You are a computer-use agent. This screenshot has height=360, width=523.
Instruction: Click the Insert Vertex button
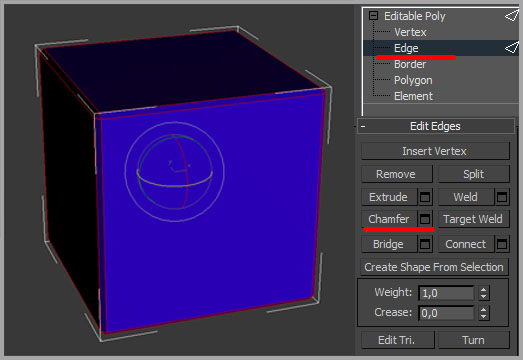[x=435, y=151]
